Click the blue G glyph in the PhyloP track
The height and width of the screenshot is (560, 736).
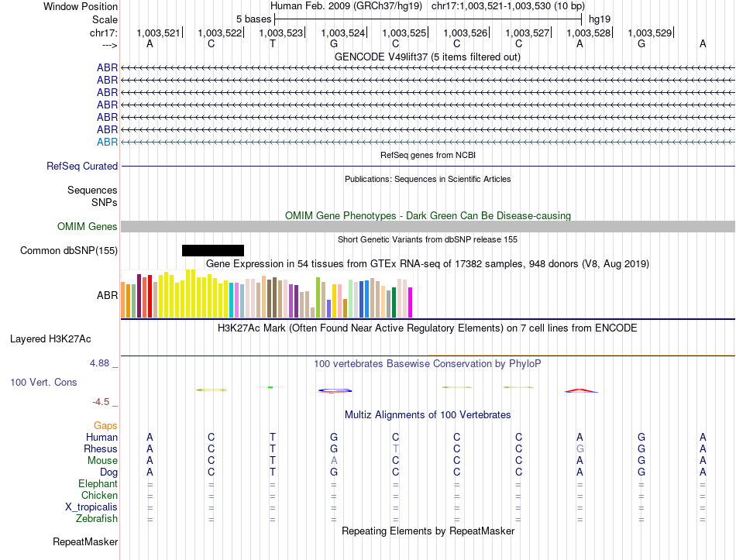tap(335, 390)
